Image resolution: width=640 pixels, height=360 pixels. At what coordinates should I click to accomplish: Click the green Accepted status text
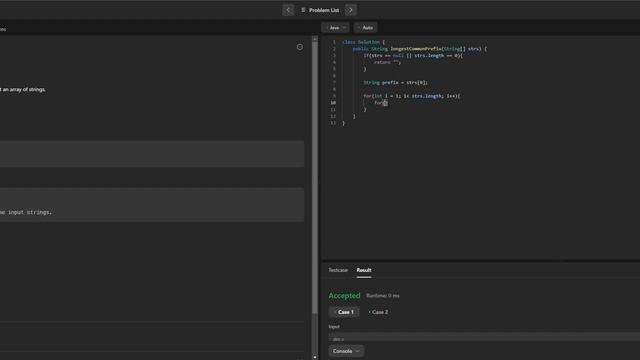(x=344, y=296)
